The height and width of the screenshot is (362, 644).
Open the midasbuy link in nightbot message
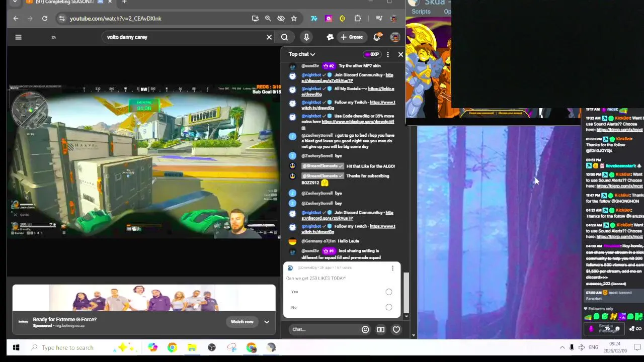[348, 124]
